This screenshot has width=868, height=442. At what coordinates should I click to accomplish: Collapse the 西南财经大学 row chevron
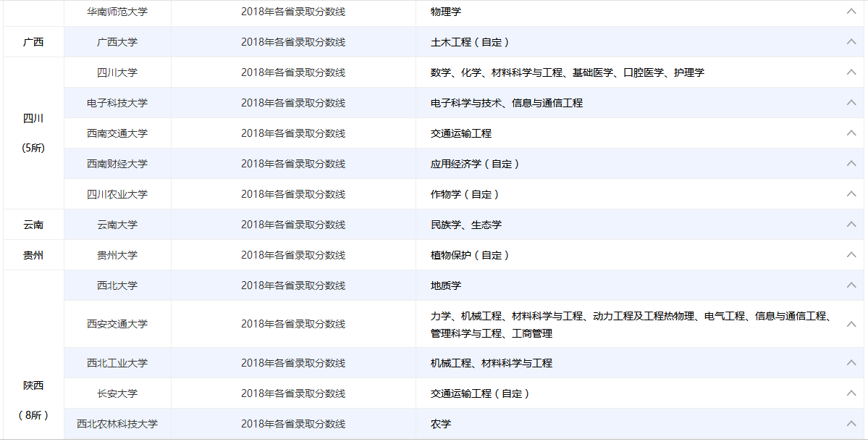coord(851,164)
